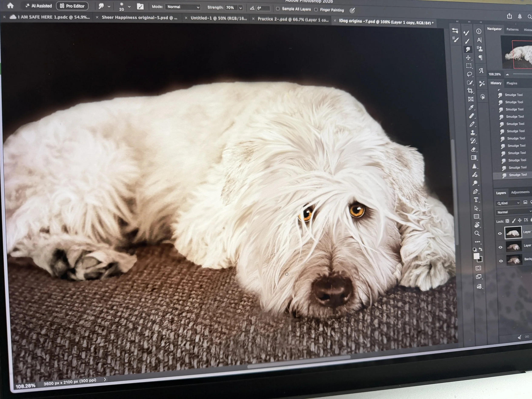Open the Mode dropdown set to Normal
Viewport: 532px width, 399px height.
(x=183, y=7)
